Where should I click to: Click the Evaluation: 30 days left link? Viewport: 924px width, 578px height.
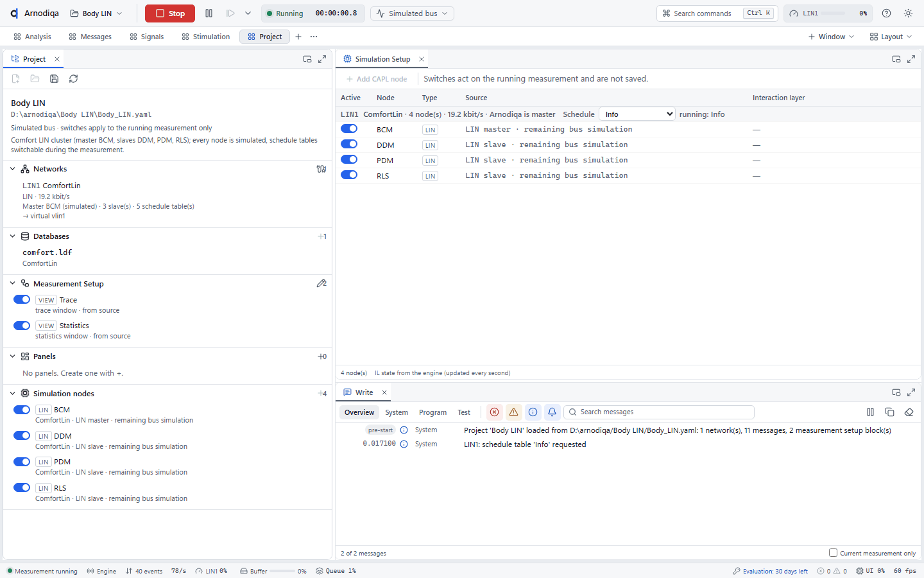(771, 571)
